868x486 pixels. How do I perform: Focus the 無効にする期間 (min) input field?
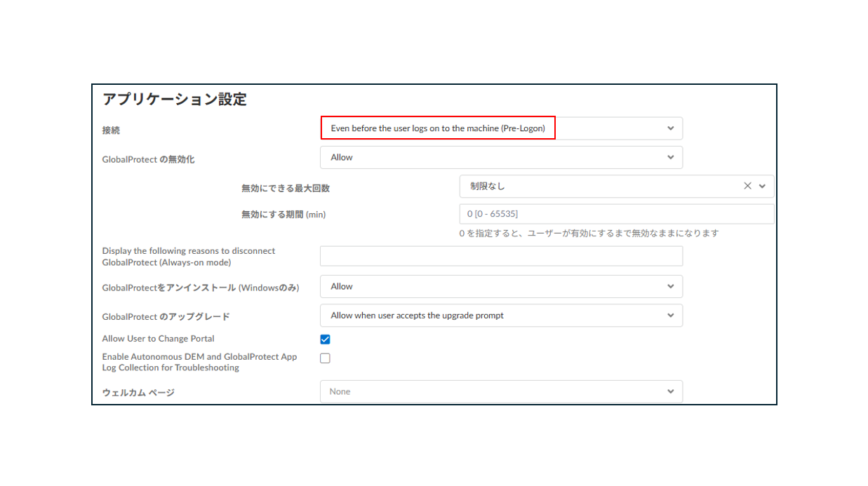pyautogui.click(x=616, y=214)
